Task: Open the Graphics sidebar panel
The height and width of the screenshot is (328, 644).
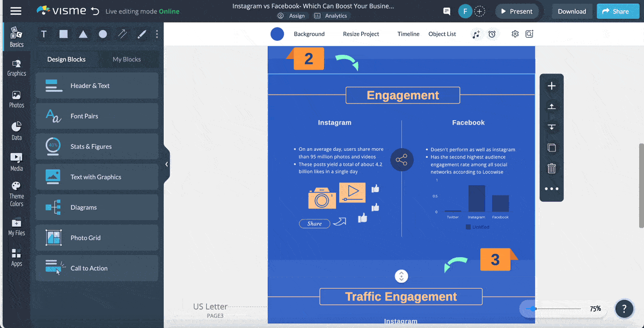Action: point(16,68)
